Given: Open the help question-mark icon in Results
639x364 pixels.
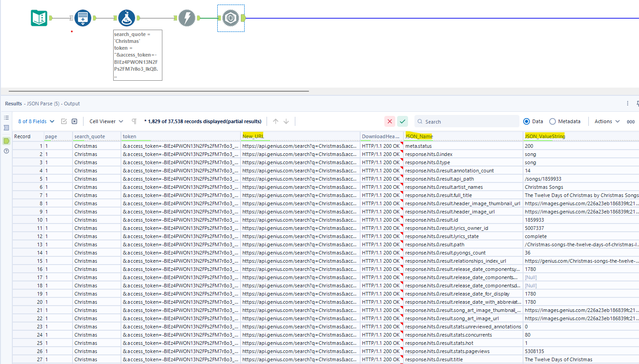Looking at the screenshot, I should pyautogui.click(x=6, y=151).
